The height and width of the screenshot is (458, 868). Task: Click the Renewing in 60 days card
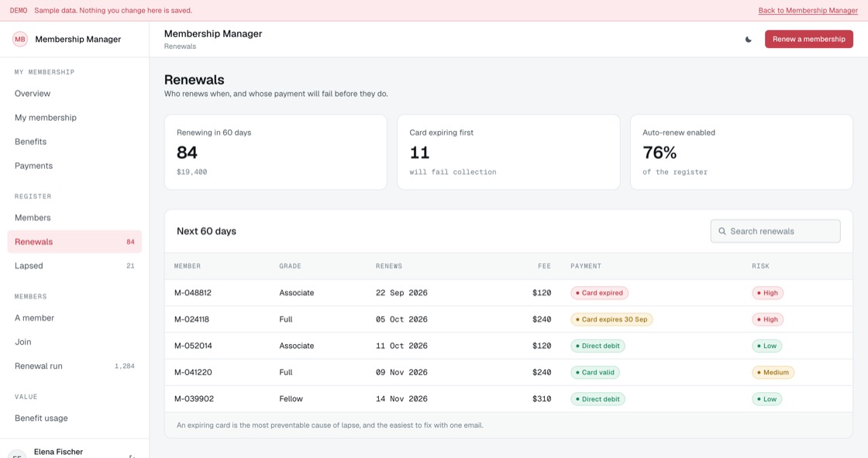coord(276,153)
